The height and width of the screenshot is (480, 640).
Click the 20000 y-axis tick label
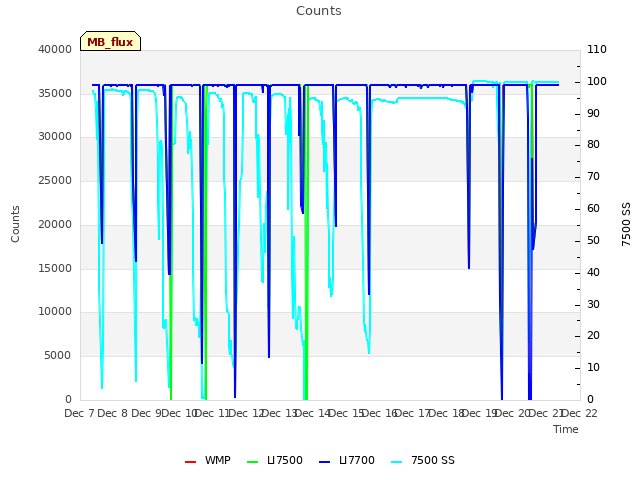55,224
